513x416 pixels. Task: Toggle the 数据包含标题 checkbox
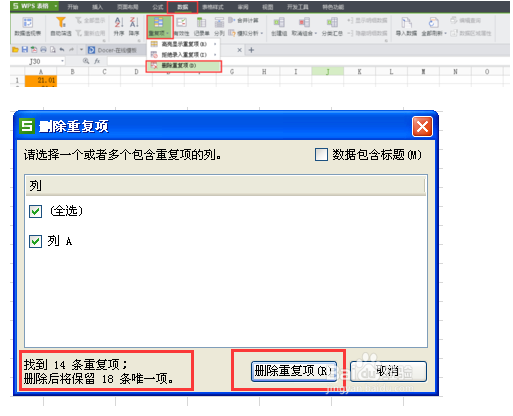(321, 155)
